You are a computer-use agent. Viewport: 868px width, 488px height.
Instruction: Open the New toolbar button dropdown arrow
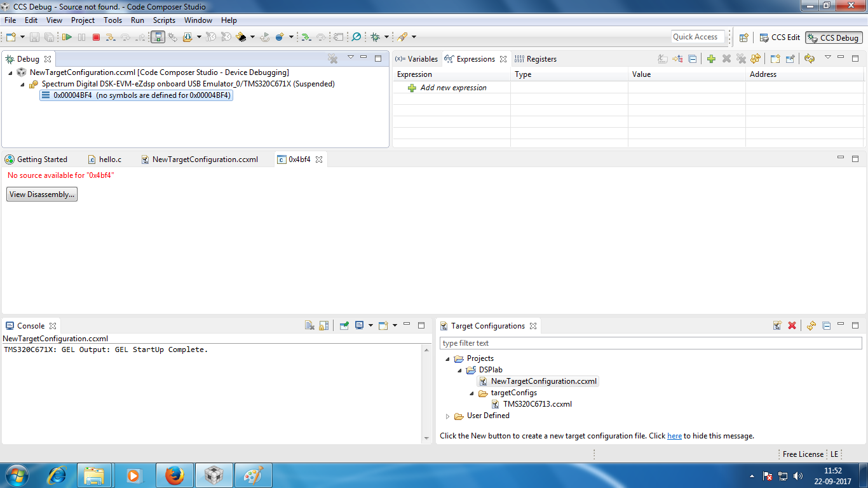22,37
